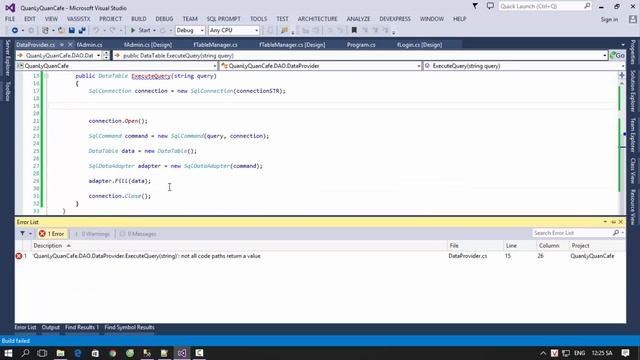Pin the DataProvider.cs tab

pyautogui.click(x=62, y=44)
